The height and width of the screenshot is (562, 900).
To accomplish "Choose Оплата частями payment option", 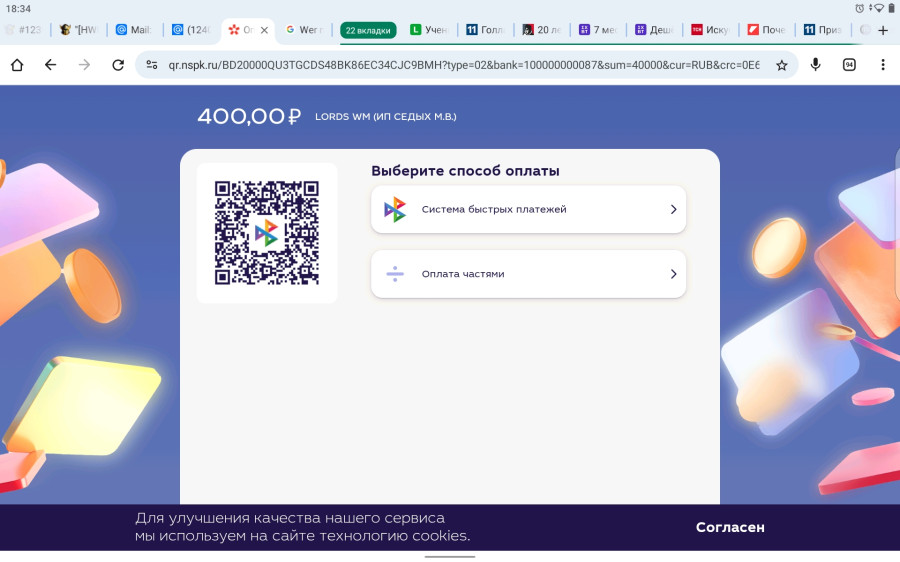I will point(528,274).
